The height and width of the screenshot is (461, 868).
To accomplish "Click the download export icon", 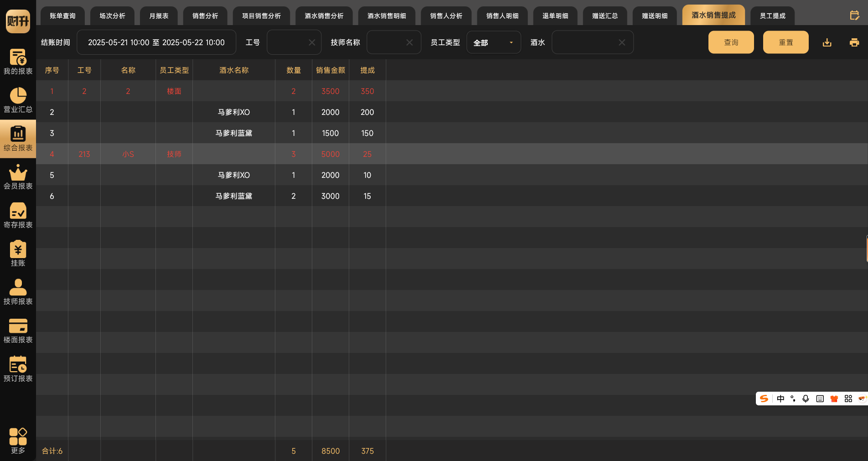I will (827, 42).
